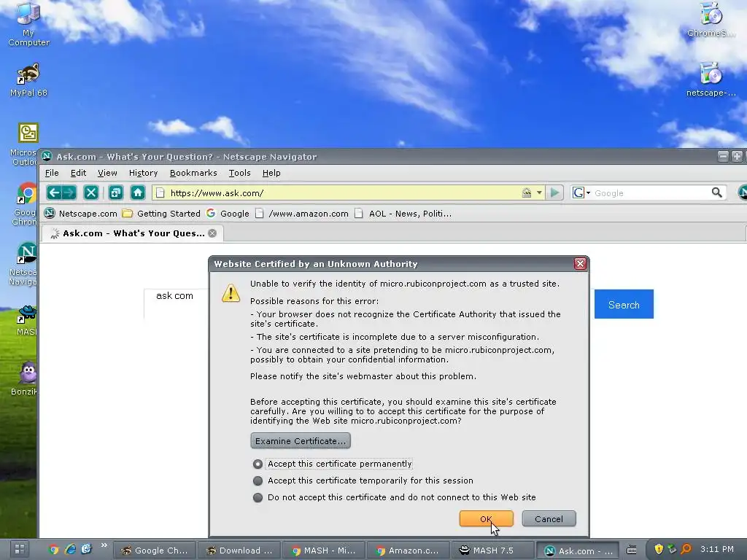Open a new tab from the toolbar
Image resolution: width=747 pixels, height=560 pixels.
[x=115, y=192]
